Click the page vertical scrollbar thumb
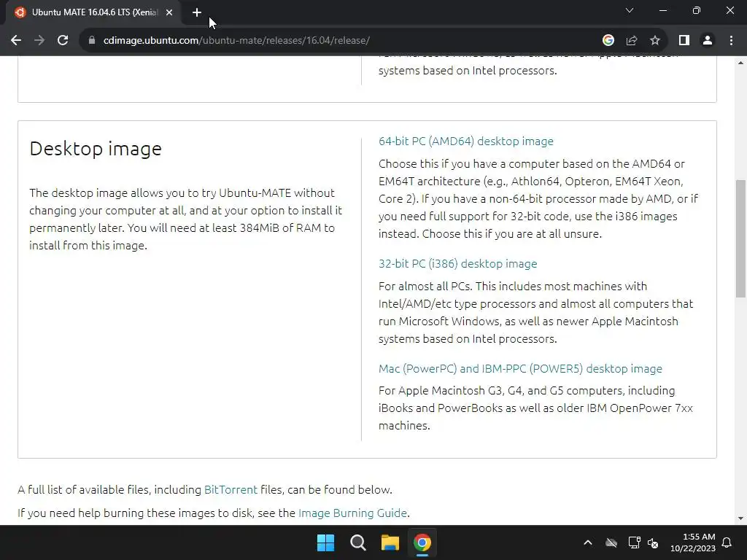Viewport: 747px width, 560px height. coord(740,238)
